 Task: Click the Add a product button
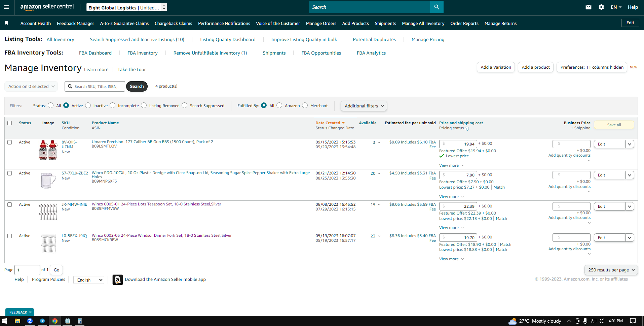coord(536,67)
